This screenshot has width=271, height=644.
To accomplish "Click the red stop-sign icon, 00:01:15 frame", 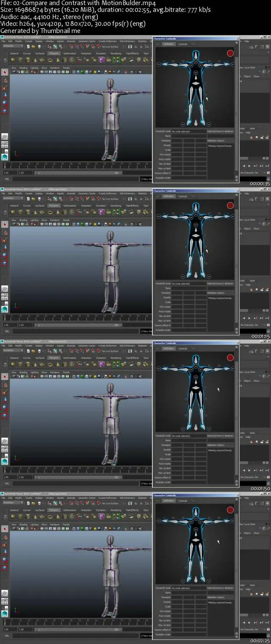I will pos(230,206).
